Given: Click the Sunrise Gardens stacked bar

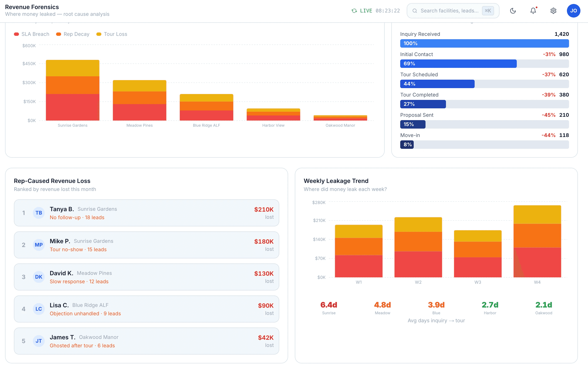Looking at the screenshot, I should click(x=72, y=90).
